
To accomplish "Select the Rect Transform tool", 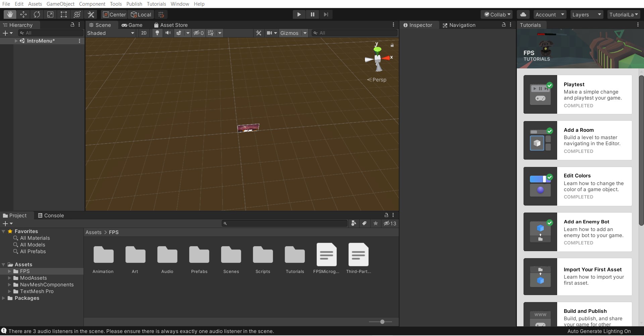I will (x=64, y=14).
